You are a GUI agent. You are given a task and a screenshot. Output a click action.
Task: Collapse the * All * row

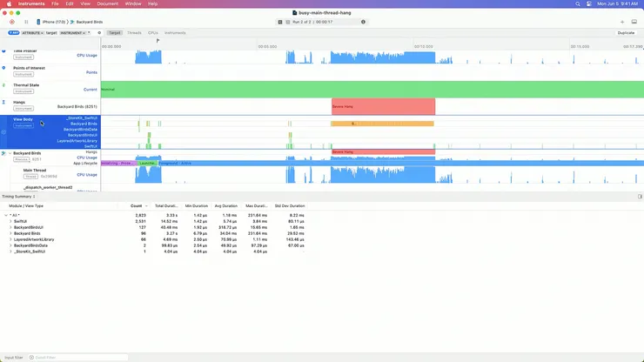[x=6, y=215]
